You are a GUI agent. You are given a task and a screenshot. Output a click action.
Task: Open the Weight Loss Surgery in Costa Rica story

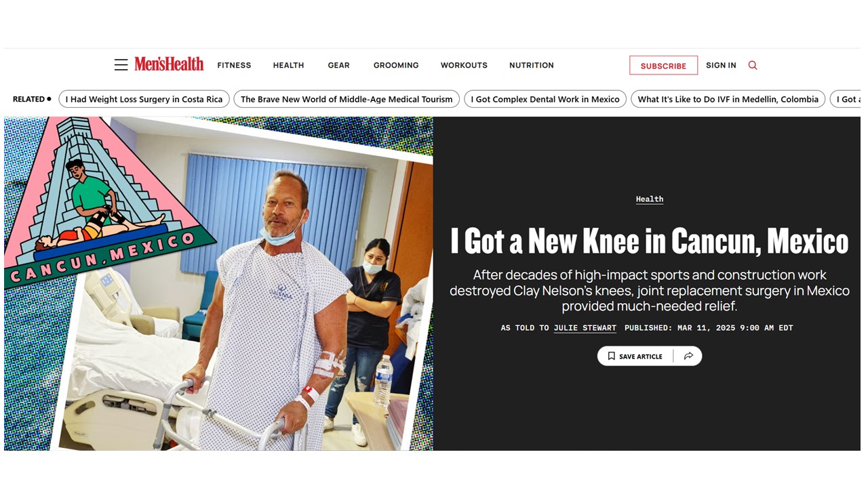[144, 99]
